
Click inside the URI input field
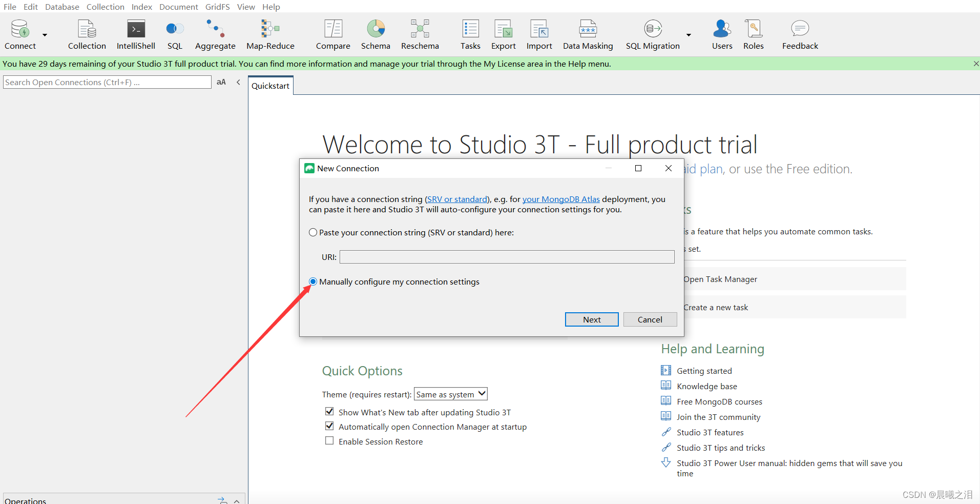[x=507, y=256]
